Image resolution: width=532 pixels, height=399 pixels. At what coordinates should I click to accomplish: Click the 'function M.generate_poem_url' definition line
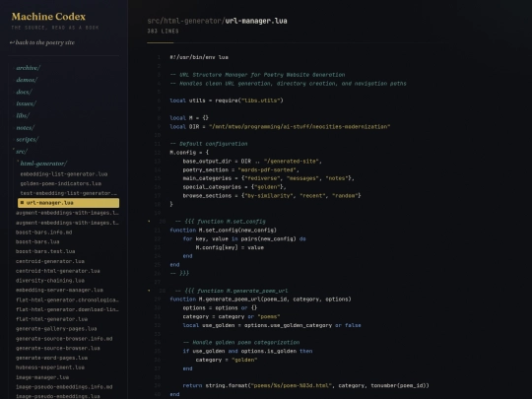tap(260, 299)
